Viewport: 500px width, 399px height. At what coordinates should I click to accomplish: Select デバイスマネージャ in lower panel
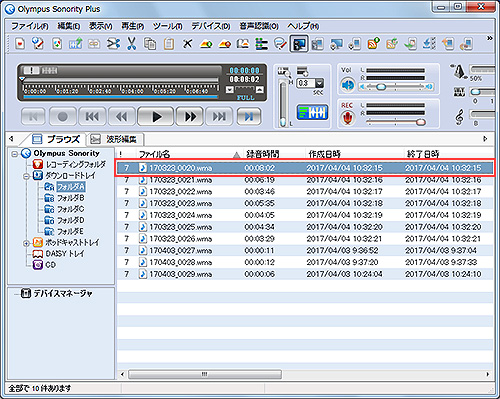pos(63,293)
